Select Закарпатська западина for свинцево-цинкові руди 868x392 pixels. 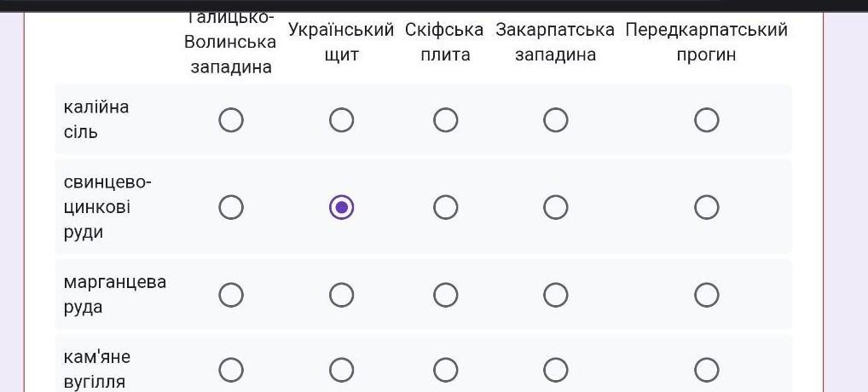[555, 207]
